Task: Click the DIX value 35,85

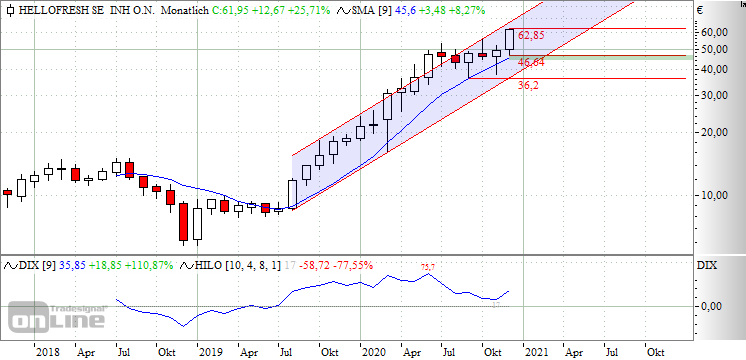Action: point(71,265)
